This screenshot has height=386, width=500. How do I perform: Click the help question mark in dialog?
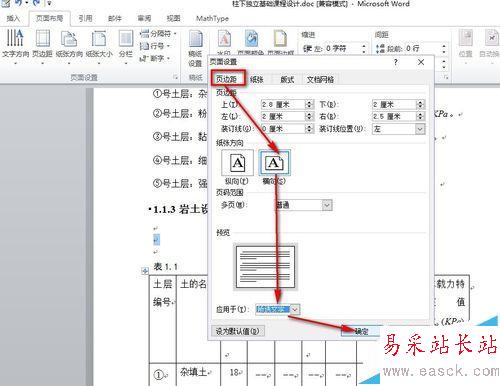pyautogui.click(x=396, y=62)
